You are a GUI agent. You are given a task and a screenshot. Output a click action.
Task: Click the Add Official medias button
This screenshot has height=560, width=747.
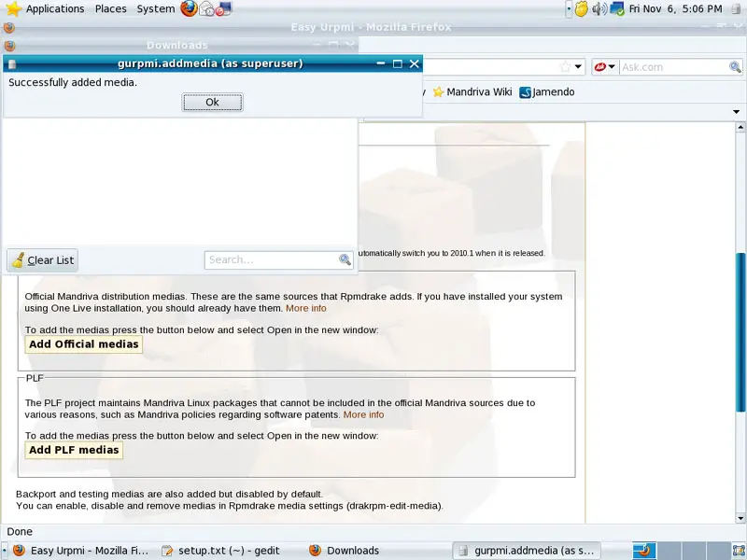click(84, 344)
